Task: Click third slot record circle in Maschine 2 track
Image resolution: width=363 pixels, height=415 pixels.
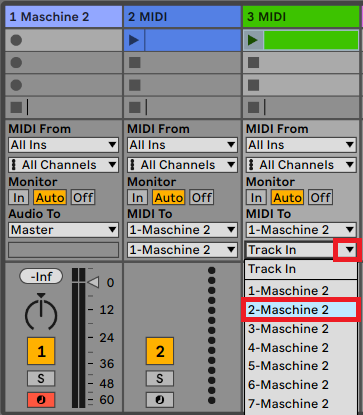Action: tap(16, 85)
